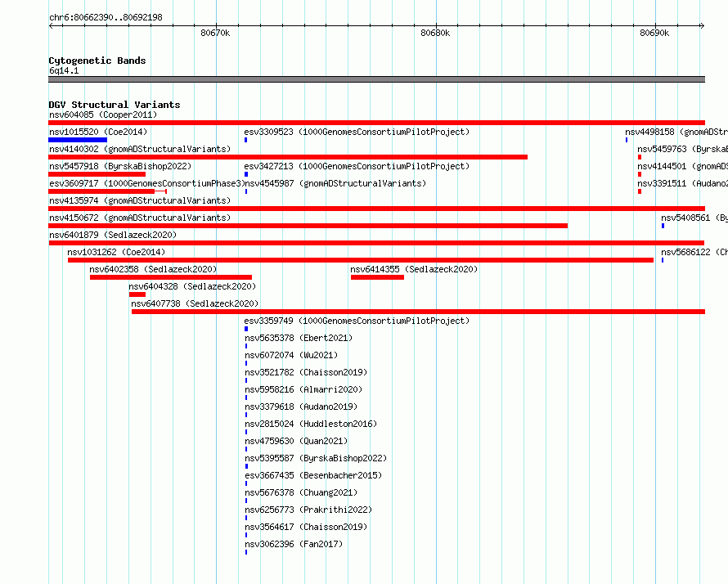Viewport: 728px width, 584px height.
Task: Click nsv5686122 variant label
Action: pyautogui.click(x=694, y=252)
